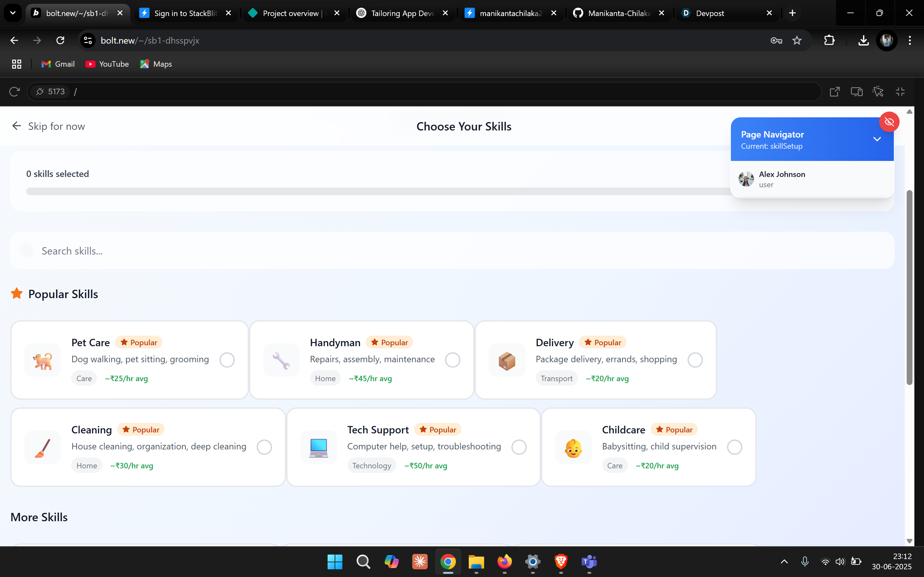Open Chrome extensions puzzle icon
924x577 pixels.
[829, 40]
